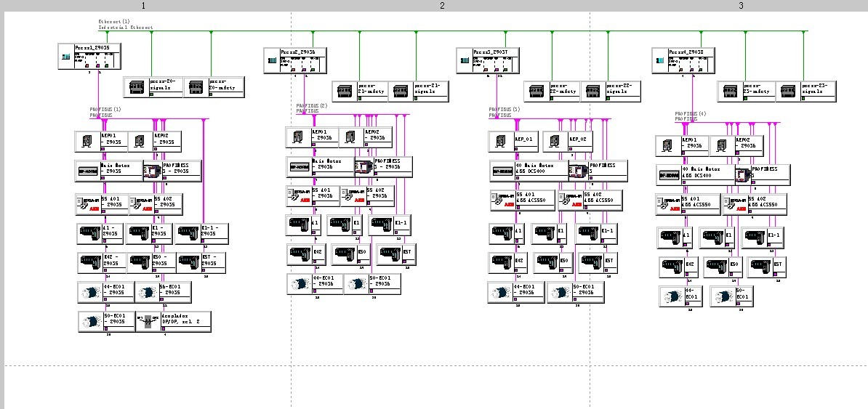Select 40 Main Motor DCS400 in PROFIBUS(3)
Screen dimensions: 868x409
point(529,171)
